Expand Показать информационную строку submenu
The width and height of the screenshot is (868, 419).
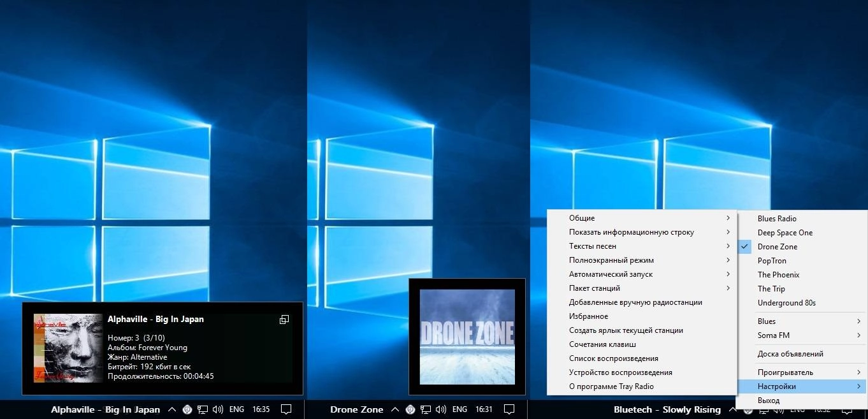[x=642, y=232]
